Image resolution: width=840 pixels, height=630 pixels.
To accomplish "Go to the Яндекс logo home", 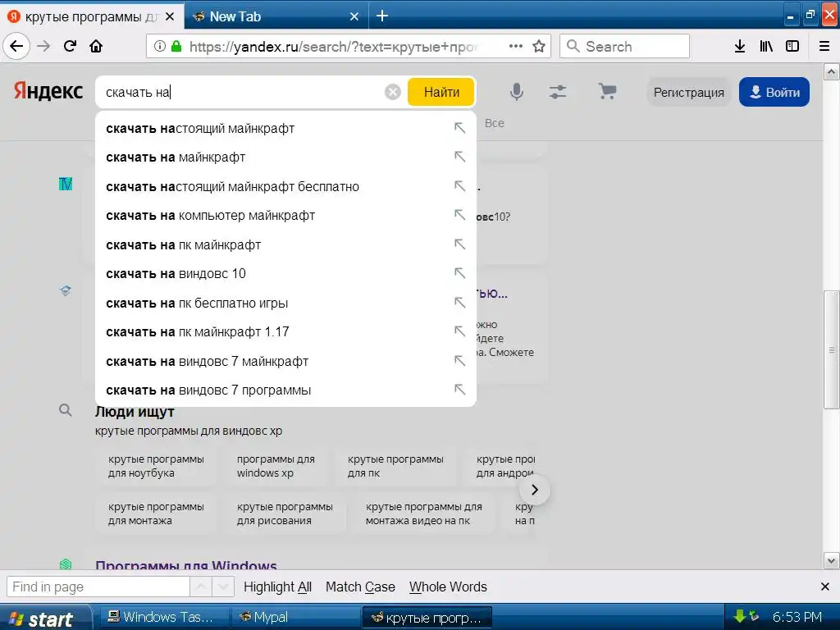I will pyautogui.click(x=48, y=91).
